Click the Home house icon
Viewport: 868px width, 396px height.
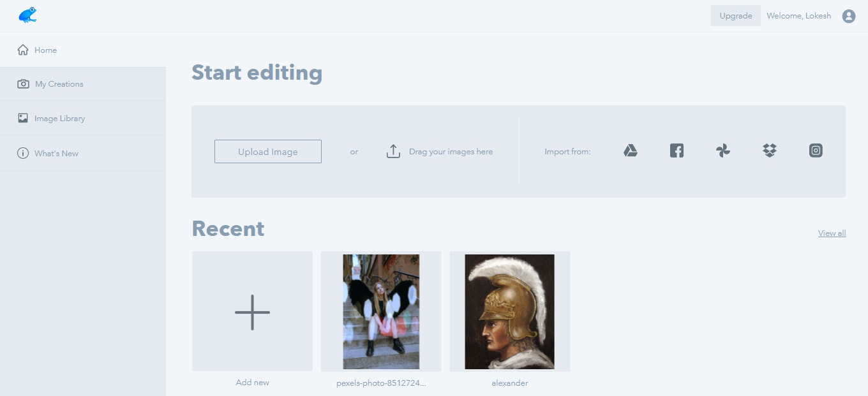23,50
